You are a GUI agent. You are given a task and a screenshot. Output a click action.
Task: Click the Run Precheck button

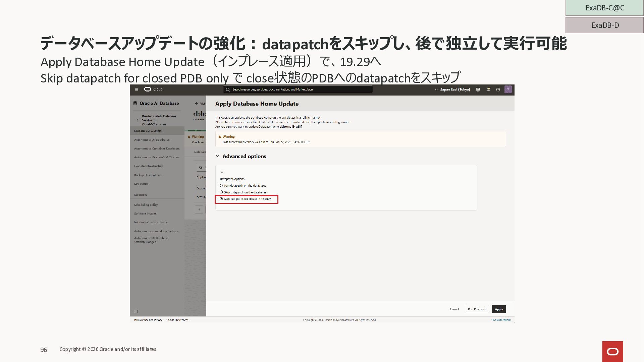(x=477, y=309)
